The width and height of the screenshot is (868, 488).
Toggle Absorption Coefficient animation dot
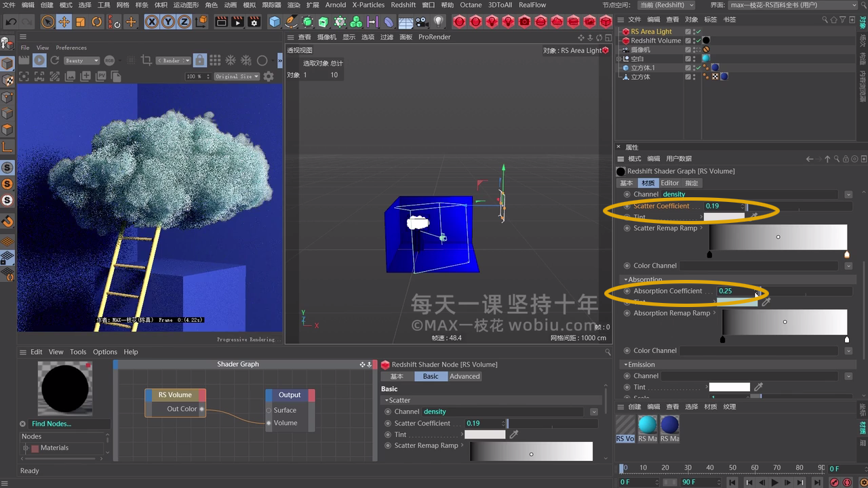627,291
